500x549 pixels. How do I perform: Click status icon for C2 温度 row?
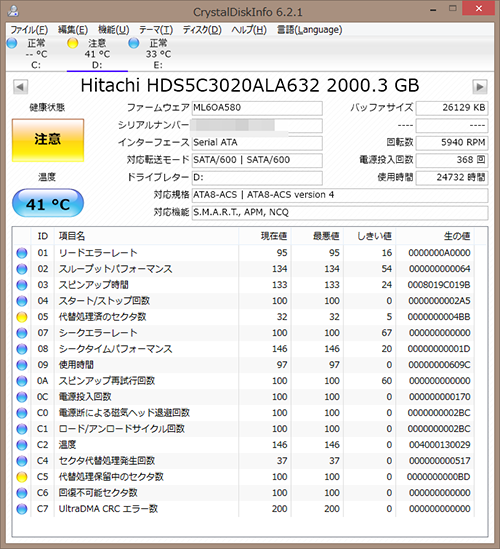[x=22, y=445]
